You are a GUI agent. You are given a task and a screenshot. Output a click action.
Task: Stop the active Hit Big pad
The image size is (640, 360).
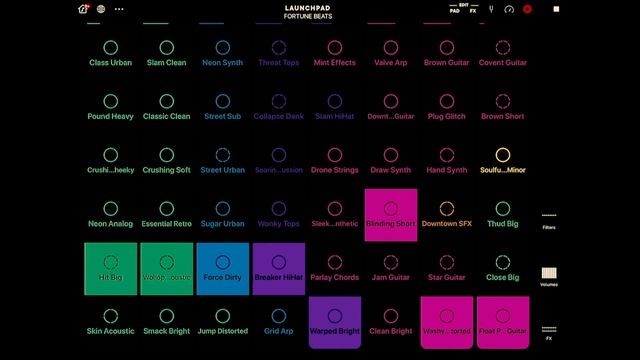click(x=111, y=269)
